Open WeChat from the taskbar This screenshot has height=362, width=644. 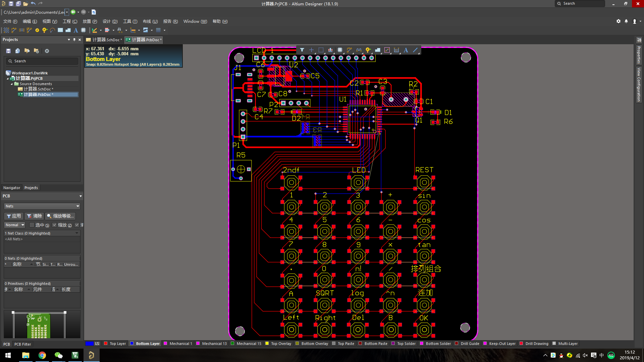(x=59, y=355)
